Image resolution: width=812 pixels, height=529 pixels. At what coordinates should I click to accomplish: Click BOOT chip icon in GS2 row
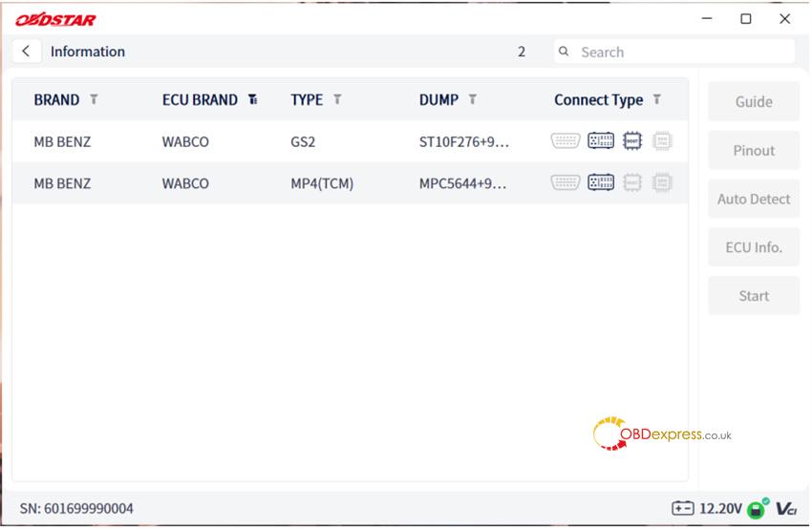[x=631, y=140]
